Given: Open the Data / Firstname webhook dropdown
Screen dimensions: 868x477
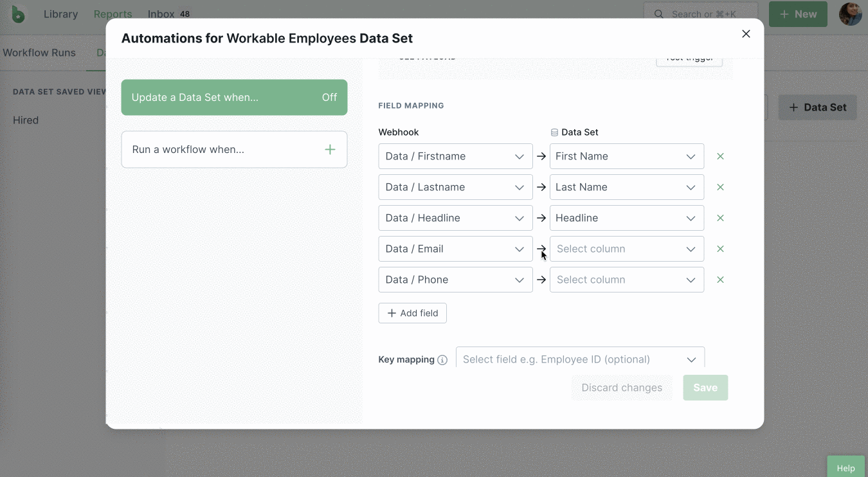Looking at the screenshot, I should coord(455,156).
